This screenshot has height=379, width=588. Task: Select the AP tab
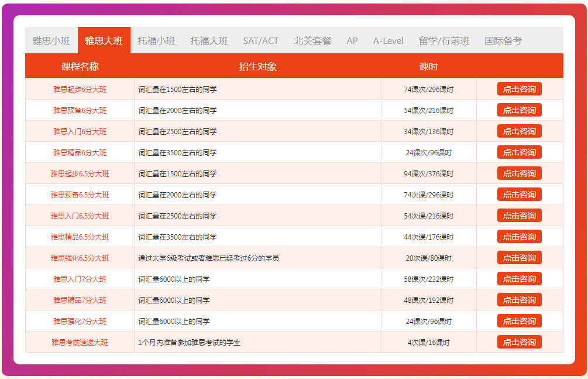point(352,41)
